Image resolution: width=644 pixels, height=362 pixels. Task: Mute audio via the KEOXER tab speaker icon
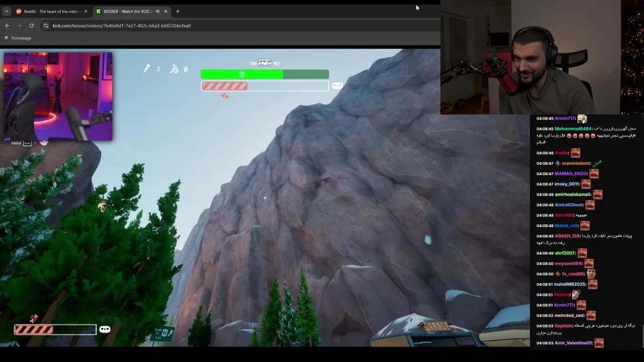coord(157,11)
